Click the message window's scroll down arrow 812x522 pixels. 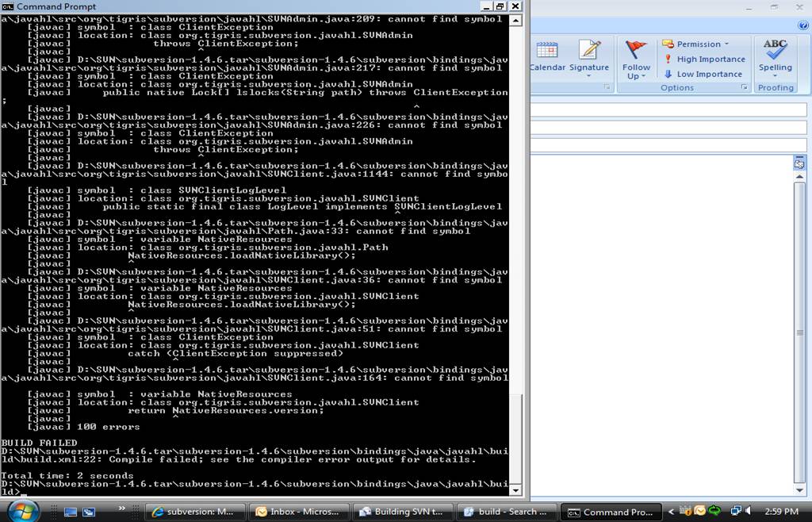(799, 490)
